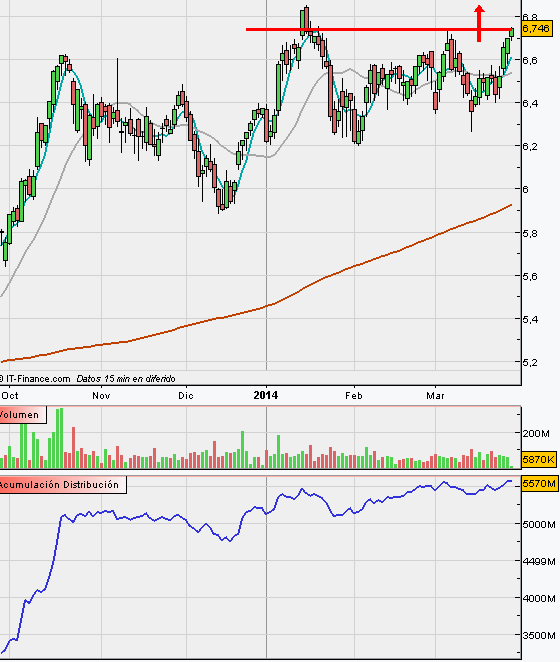This screenshot has width=560, height=662.
Task: Select the 2014 year marker on time axis
Action: coord(266,395)
